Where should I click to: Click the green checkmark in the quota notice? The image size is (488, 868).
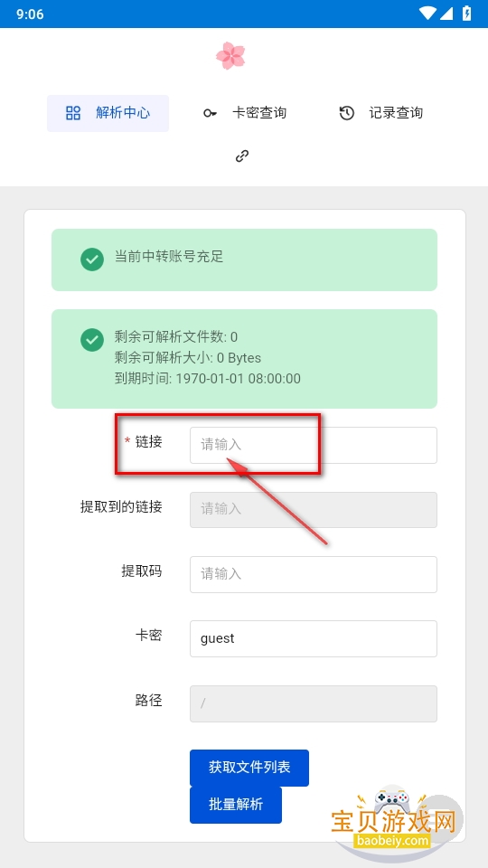(92, 340)
